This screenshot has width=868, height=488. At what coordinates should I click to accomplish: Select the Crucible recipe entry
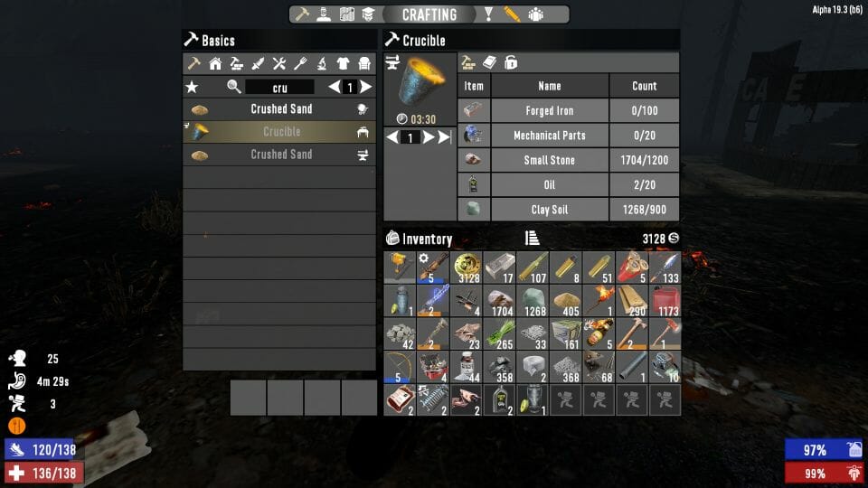coord(279,132)
